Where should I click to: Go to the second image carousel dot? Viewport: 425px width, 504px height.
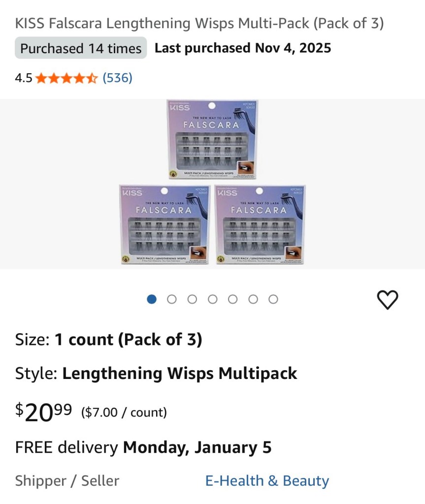(x=172, y=299)
